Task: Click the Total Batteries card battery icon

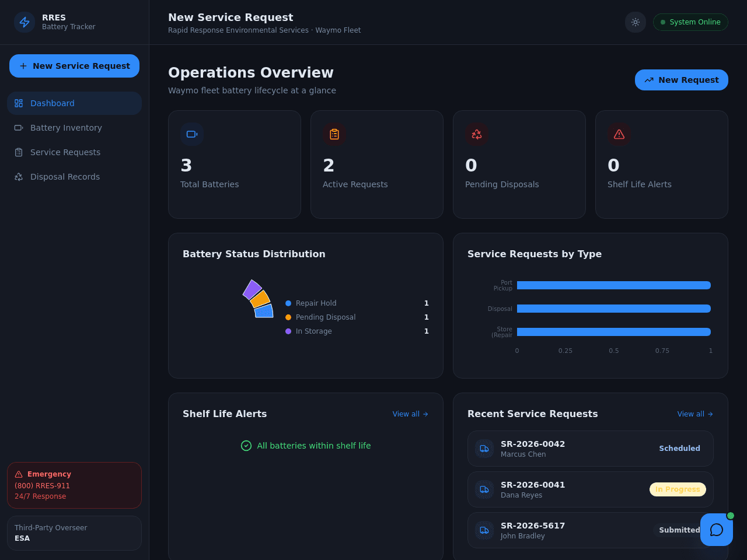Action: coord(192,134)
